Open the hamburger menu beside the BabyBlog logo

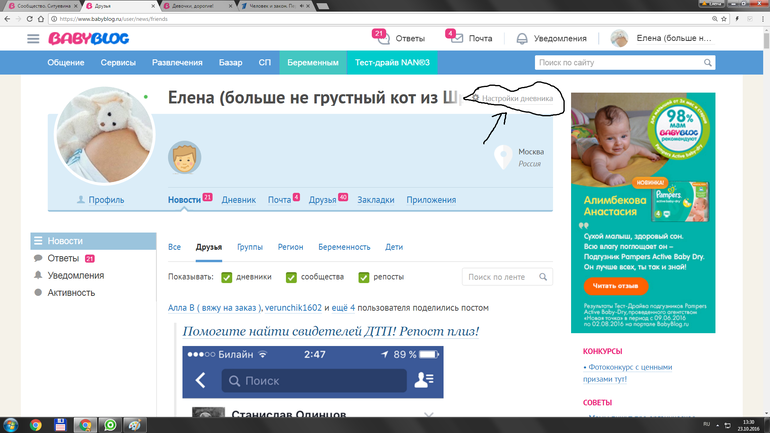click(33, 39)
